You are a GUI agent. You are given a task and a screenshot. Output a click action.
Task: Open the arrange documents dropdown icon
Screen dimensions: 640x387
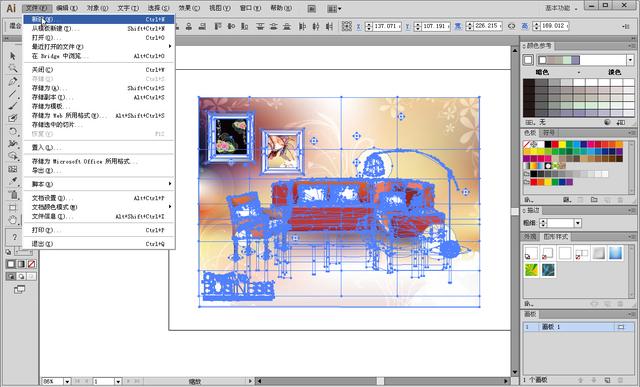[334, 8]
